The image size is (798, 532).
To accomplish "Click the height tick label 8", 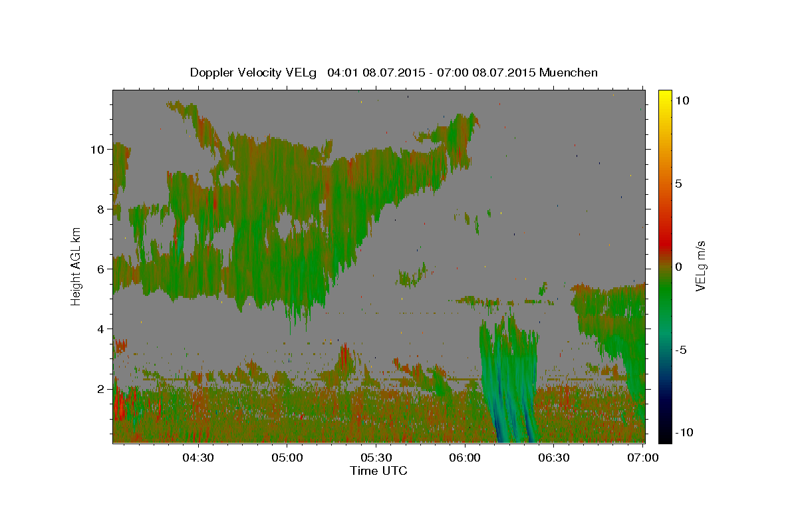I will [x=101, y=209].
